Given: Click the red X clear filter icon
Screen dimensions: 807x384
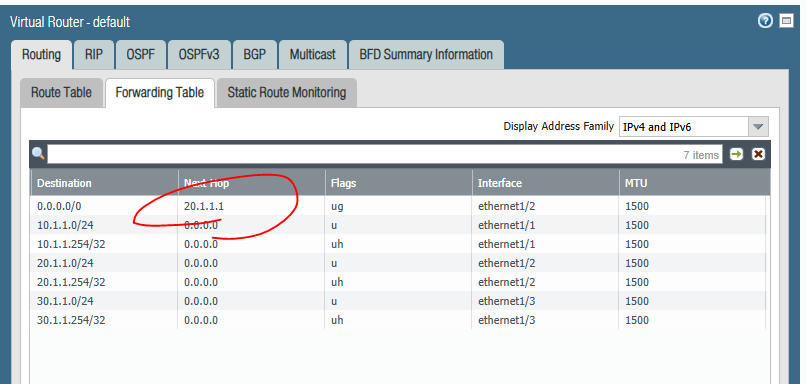Looking at the screenshot, I should (758, 154).
